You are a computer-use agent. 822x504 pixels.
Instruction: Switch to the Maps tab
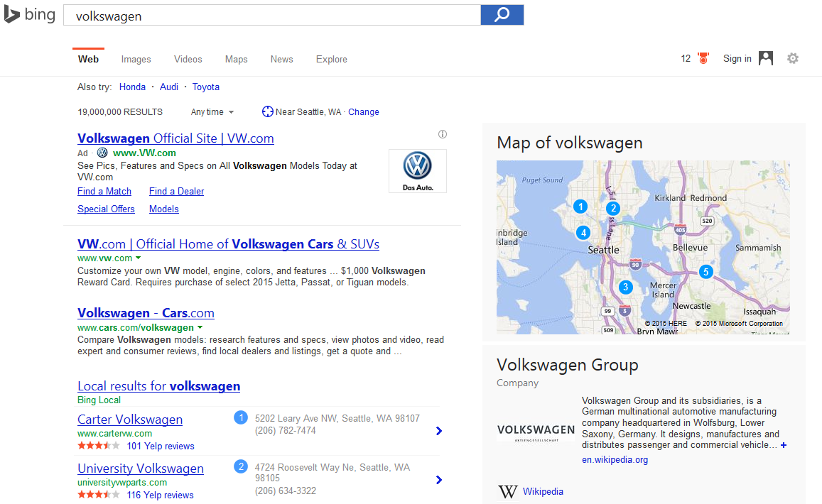236,60
